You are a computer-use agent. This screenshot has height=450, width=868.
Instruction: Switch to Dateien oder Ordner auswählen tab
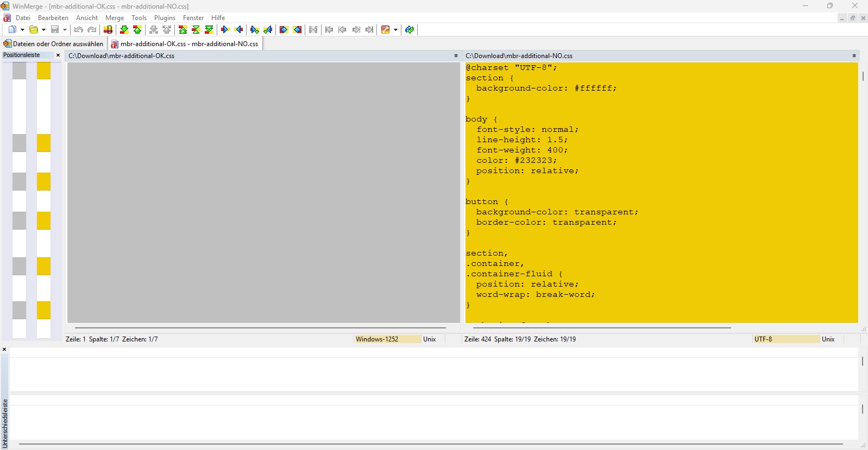pos(54,44)
